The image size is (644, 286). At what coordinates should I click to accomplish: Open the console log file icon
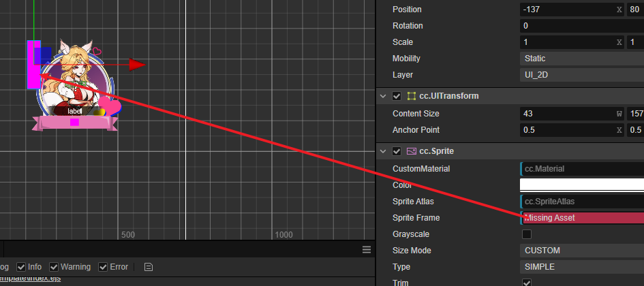pos(149,267)
